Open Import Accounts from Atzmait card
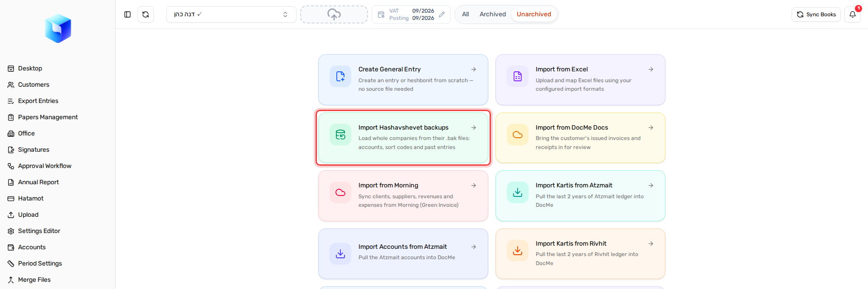 (403, 254)
